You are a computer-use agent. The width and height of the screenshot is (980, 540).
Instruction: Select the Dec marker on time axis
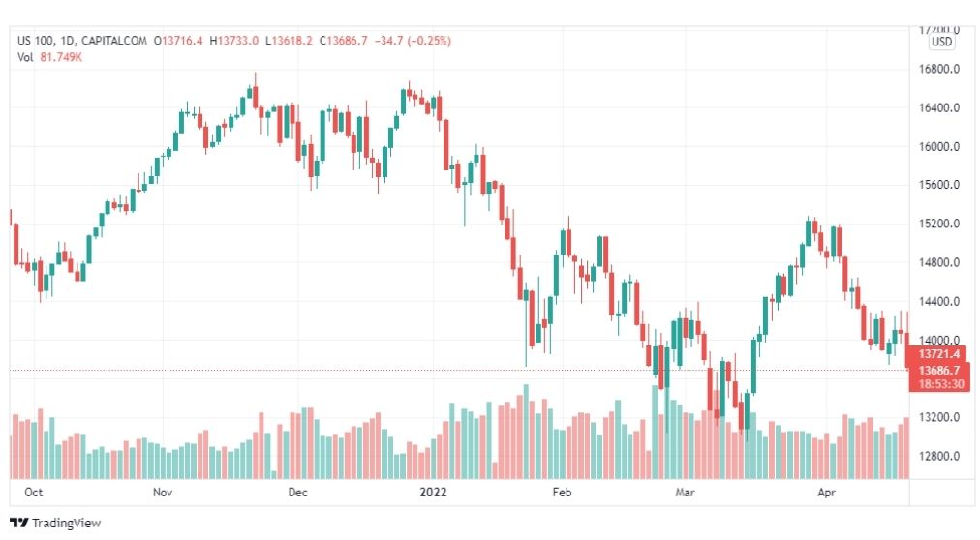pyautogui.click(x=297, y=492)
